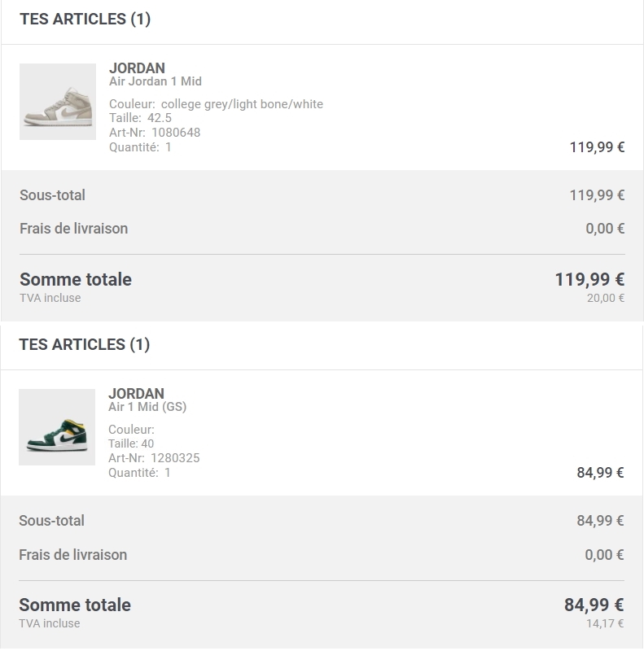This screenshot has width=644, height=651.
Task: Click the 20,00 € TVA amount
Action: [606, 298]
